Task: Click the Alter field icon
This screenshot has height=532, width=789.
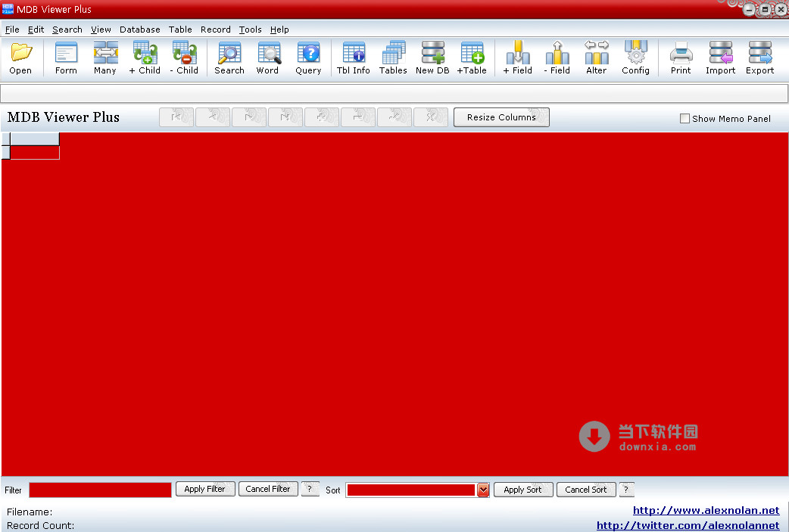Action: (596, 58)
